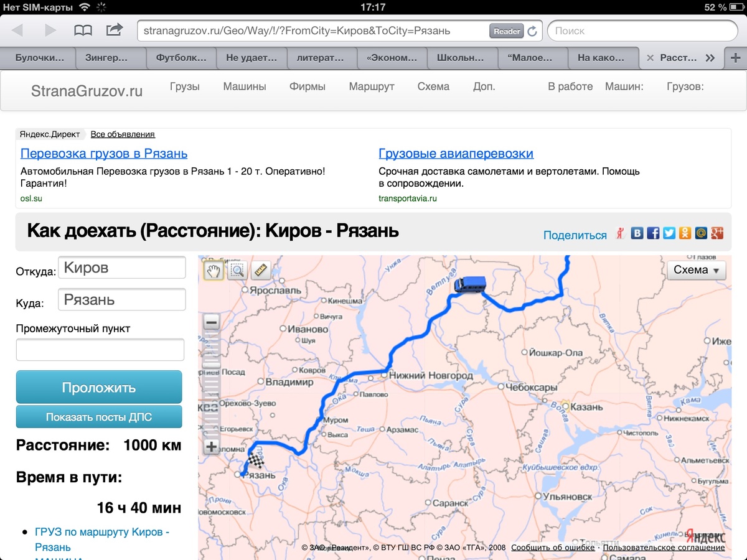
Task: Open a new Safari tab with plus
Action: point(735,58)
